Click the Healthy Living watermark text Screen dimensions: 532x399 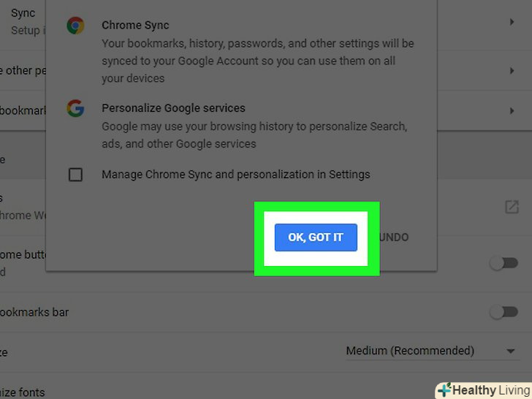[491, 390]
